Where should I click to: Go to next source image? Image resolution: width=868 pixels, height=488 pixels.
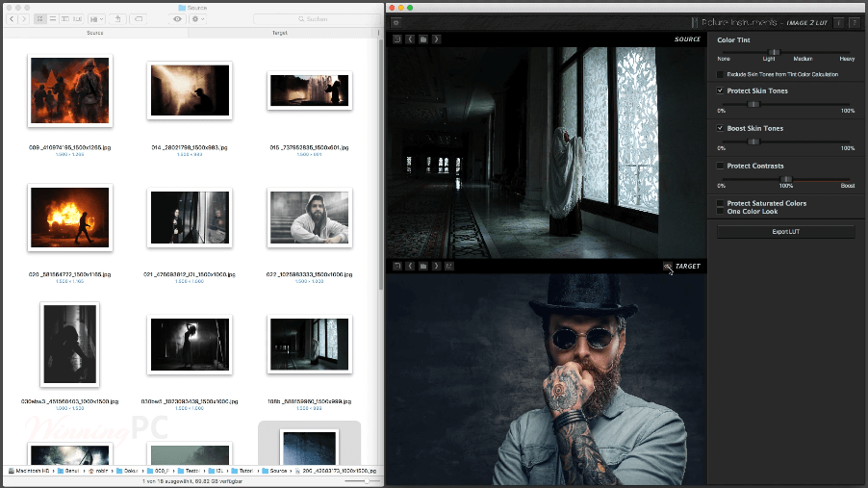point(437,39)
